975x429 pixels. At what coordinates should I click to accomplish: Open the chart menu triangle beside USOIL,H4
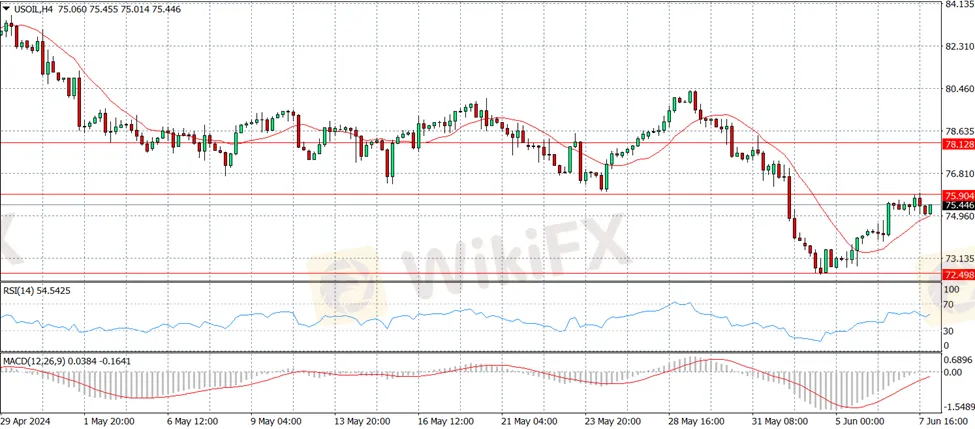coord(6,9)
